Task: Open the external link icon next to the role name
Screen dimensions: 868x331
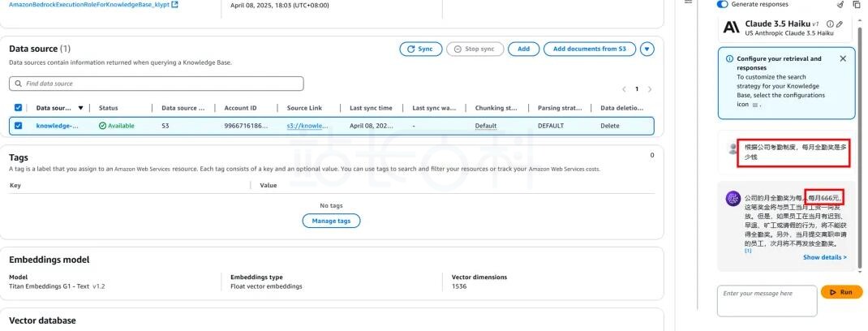Action: pos(175,5)
